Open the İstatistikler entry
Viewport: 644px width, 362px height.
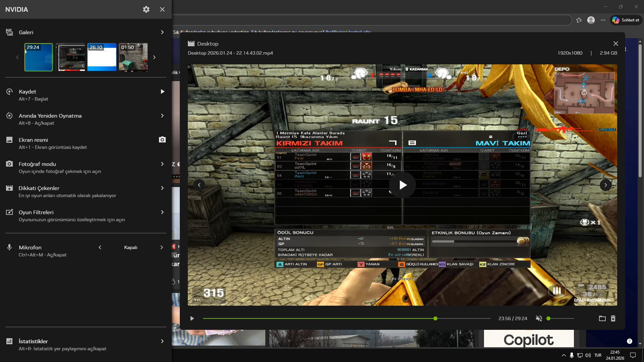click(x=86, y=345)
